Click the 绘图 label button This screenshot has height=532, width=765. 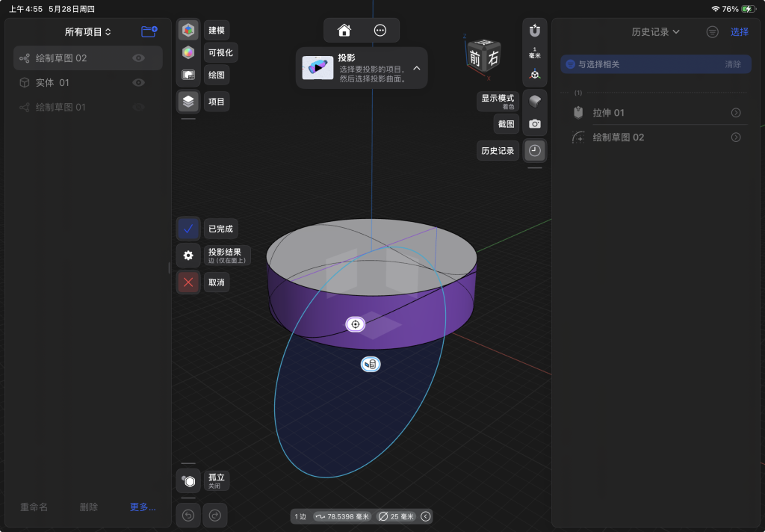point(217,75)
